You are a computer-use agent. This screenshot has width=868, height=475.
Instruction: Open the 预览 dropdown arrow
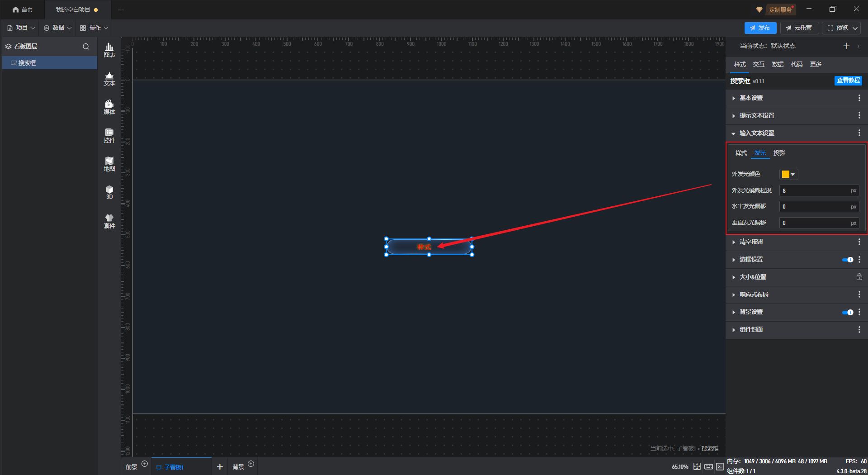point(855,28)
